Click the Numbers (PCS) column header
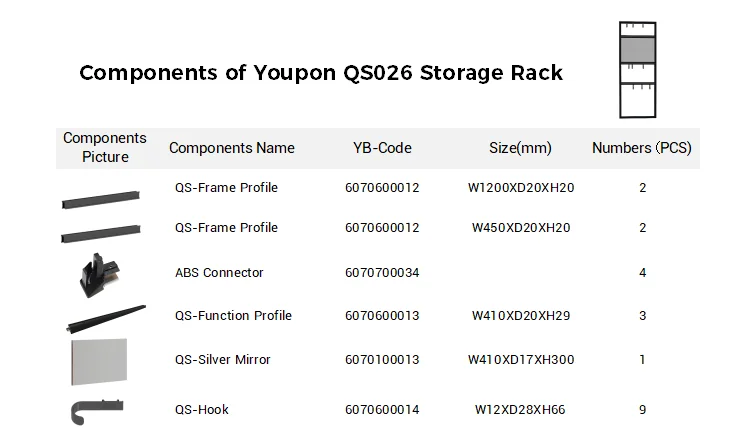 pos(642,148)
